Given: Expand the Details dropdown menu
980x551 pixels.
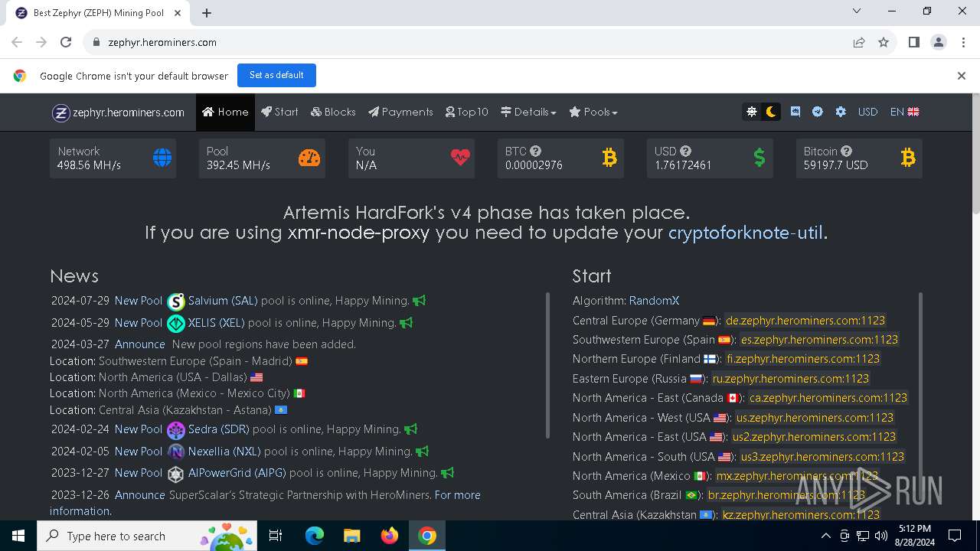Looking at the screenshot, I should 528,112.
